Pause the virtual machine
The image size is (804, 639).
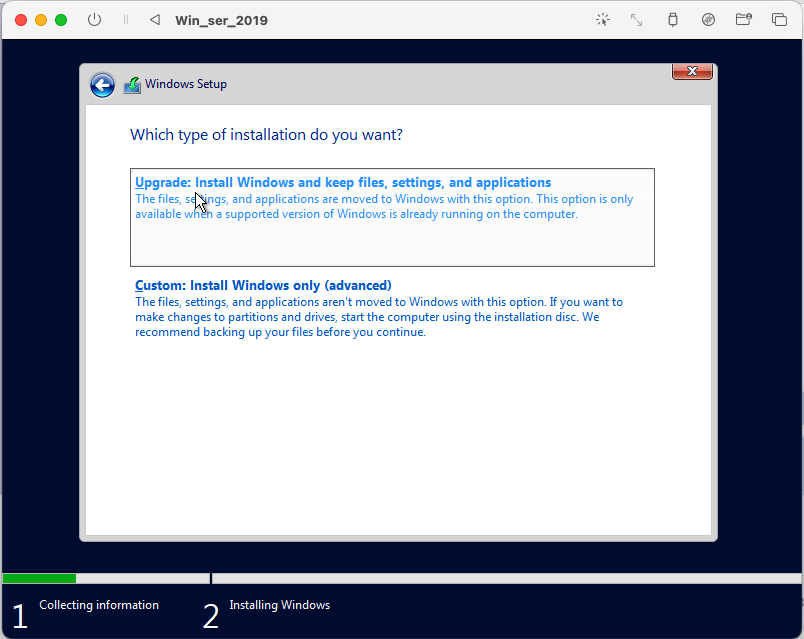pyautogui.click(x=126, y=20)
